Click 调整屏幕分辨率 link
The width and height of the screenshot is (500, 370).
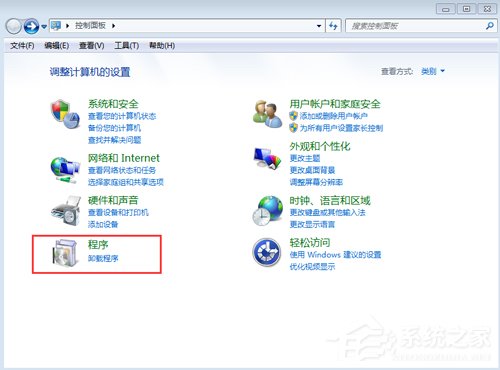(x=316, y=182)
